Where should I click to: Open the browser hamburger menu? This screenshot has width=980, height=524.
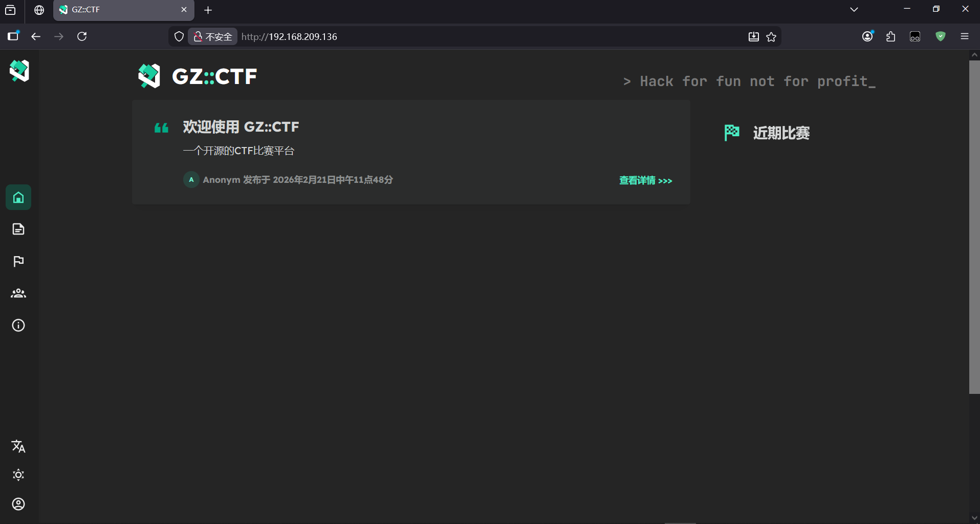[965, 36]
